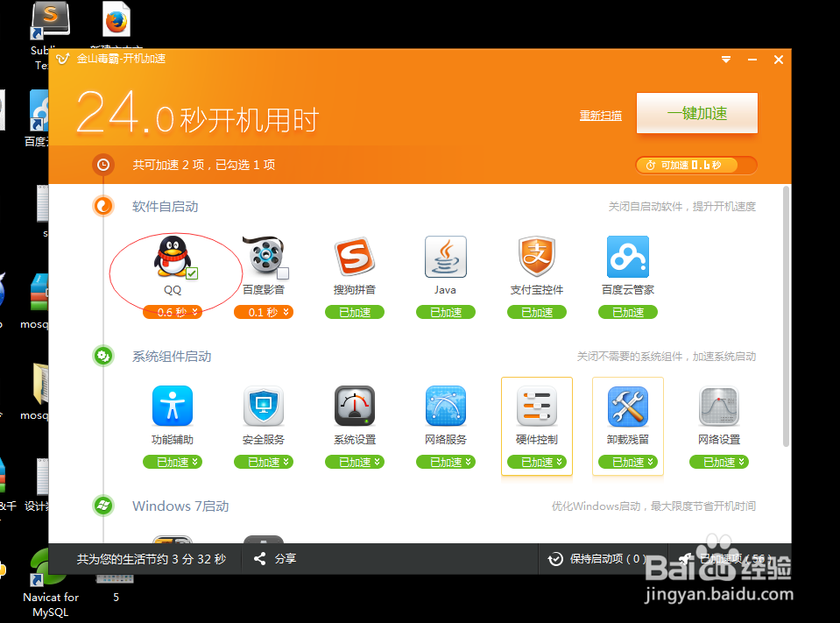Open the 网络设置 graph icon
Viewport: 840px width, 623px height.
click(x=719, y=406)
